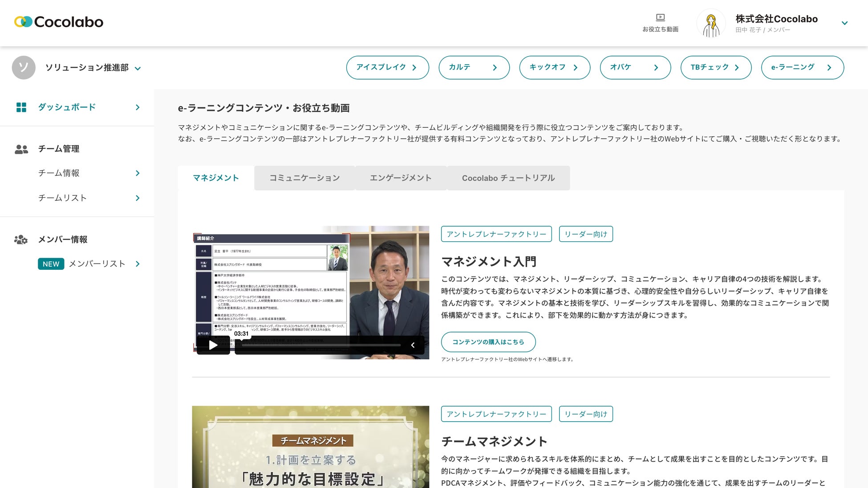Click アントレプレナーファクトリー tag on チームマネジメント
This screenshot has height=488, width=868.
[x=496, y=414]
